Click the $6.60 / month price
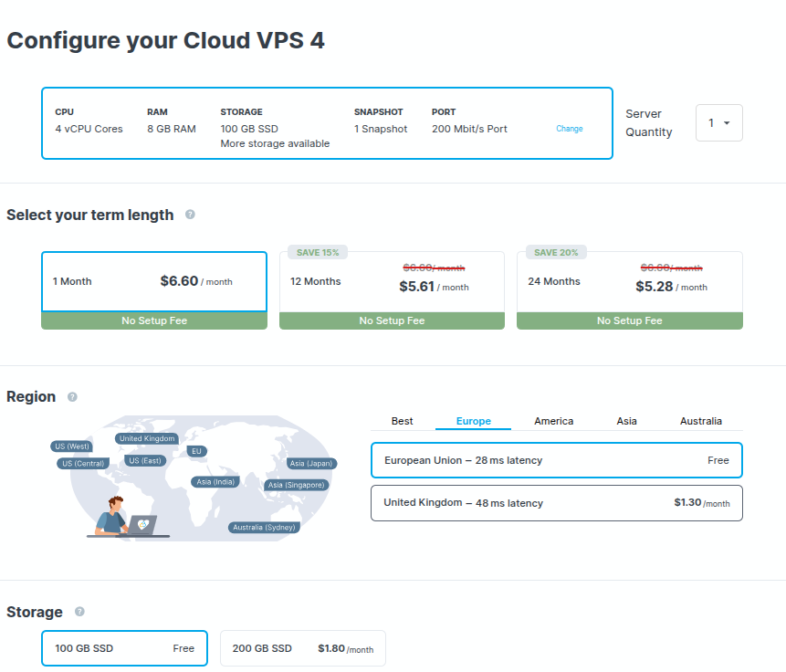Screen dimensions: 786x672 point(196,281)
